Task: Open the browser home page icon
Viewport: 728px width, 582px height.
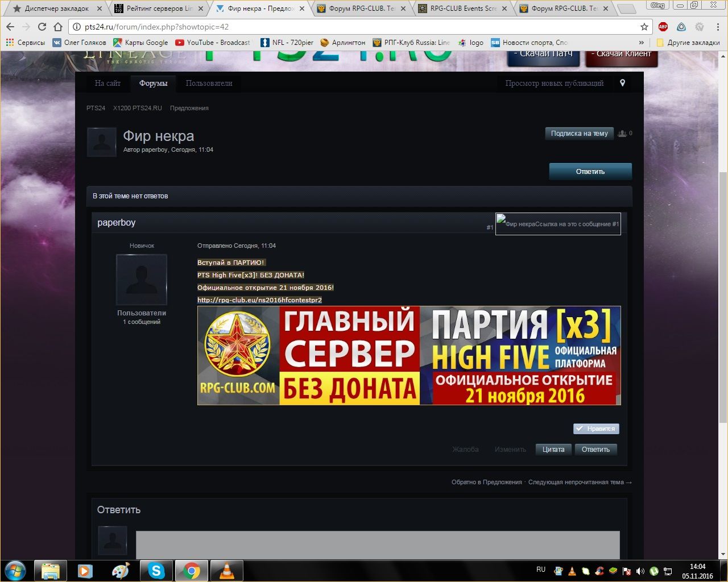Action: coord(58,27)
